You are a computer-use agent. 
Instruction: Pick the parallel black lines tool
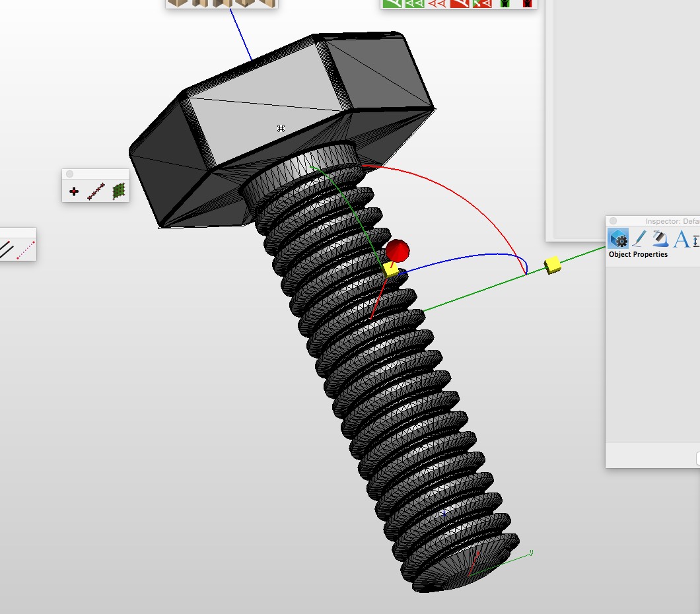coord(6,250)
